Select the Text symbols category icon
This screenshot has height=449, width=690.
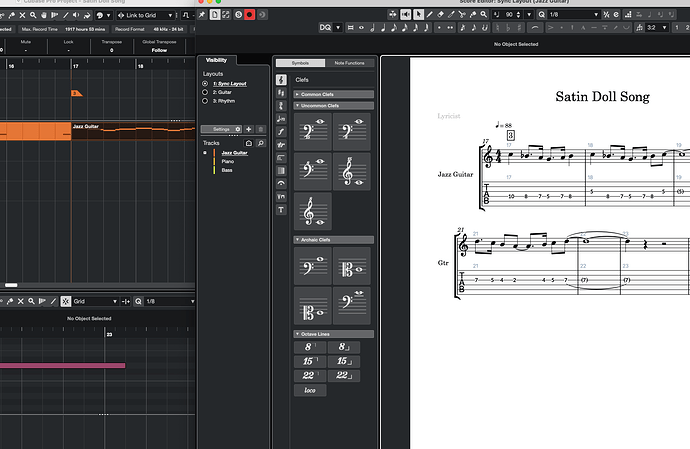(279, 210)
